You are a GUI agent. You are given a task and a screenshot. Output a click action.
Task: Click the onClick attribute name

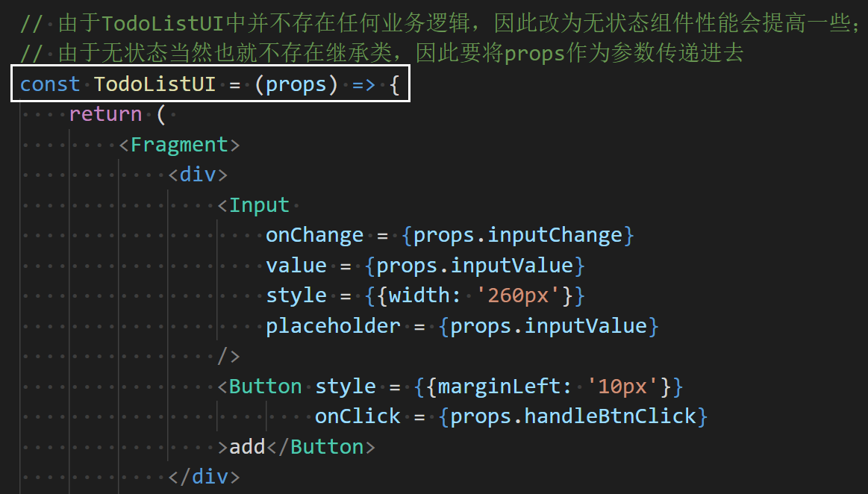[357, 416]
